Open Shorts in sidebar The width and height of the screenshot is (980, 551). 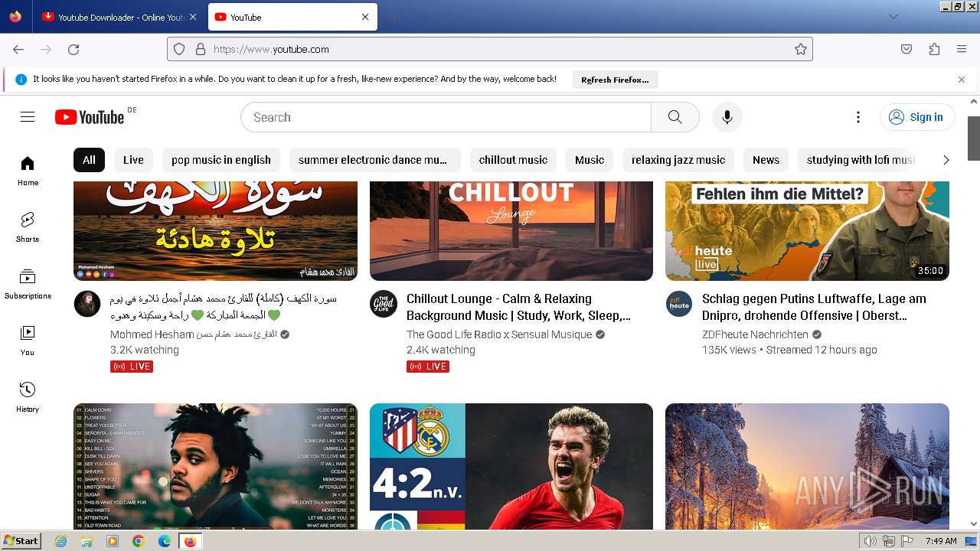tap(28, 227)
